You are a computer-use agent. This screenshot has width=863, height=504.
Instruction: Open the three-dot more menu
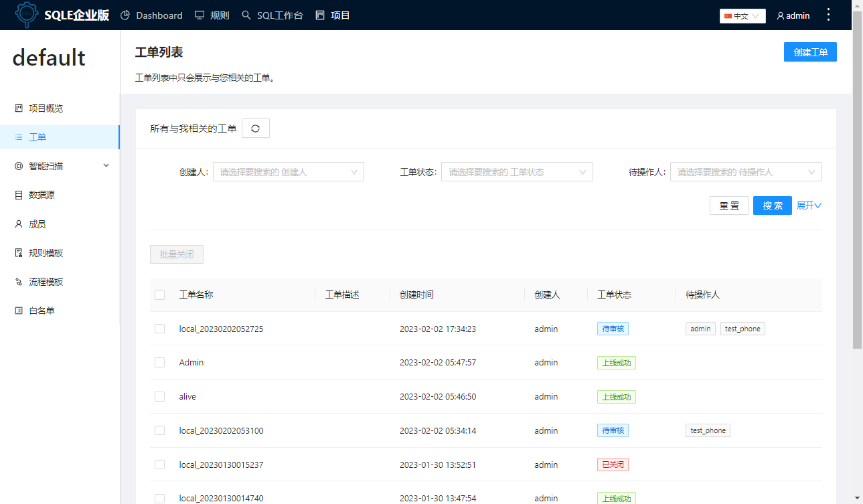click(x=829, y=15)
